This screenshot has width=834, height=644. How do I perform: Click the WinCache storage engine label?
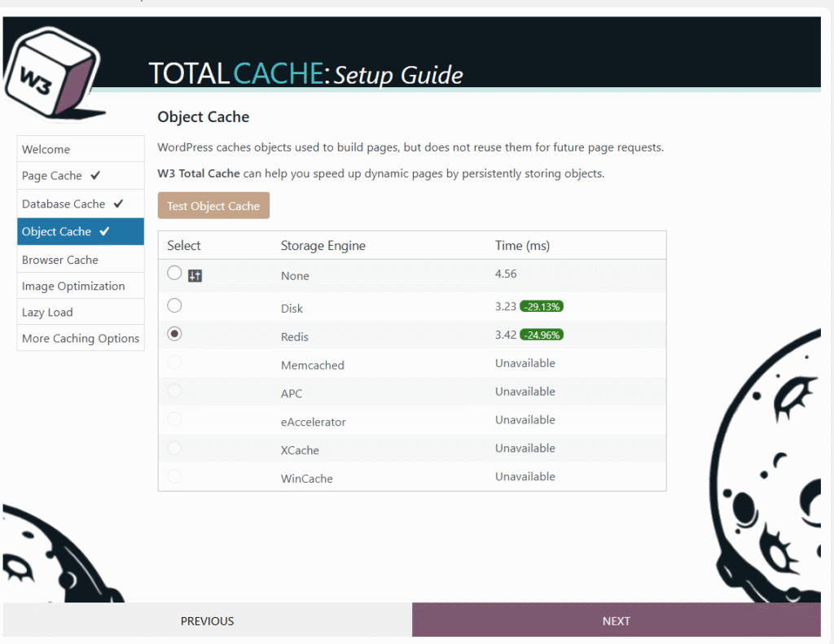307,479
